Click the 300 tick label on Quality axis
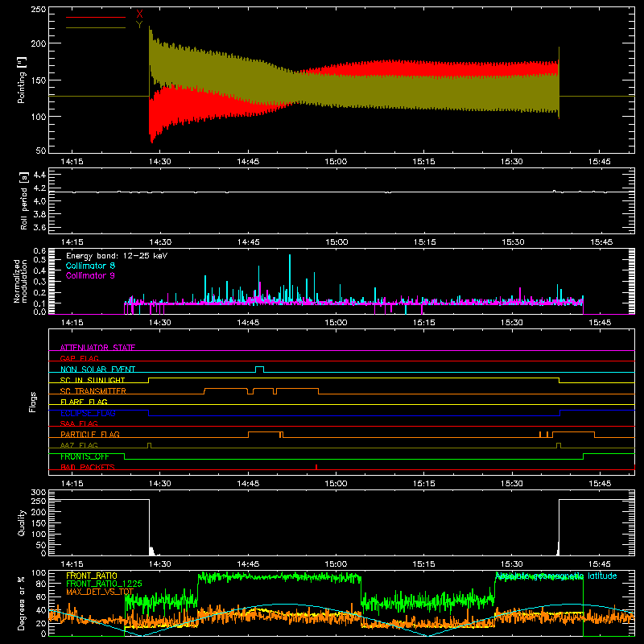Image resolution: width=644 pixels, height=644 pixels. (x=39, y=493)
